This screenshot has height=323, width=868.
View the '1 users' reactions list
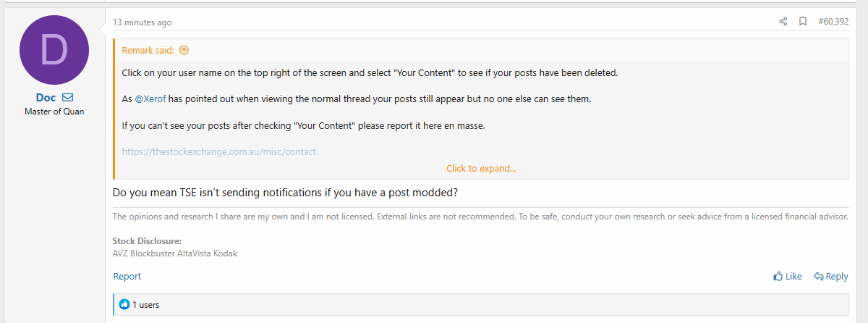[145, 305]
